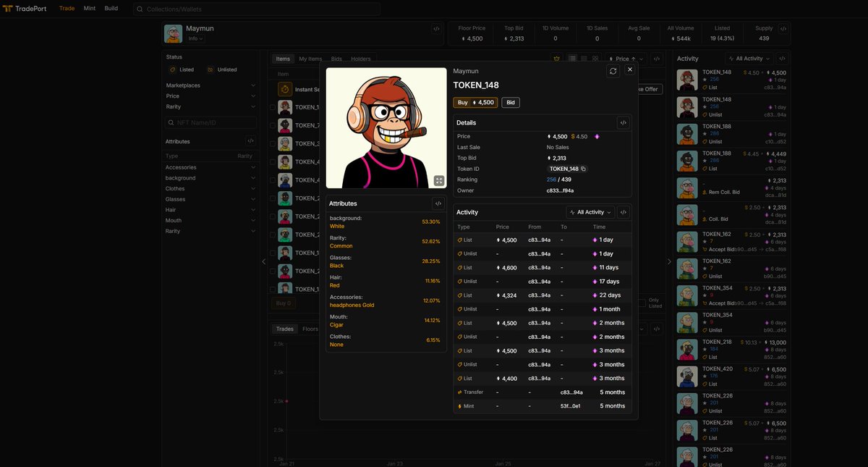Click the Buy 0 button

coord(284,303)
